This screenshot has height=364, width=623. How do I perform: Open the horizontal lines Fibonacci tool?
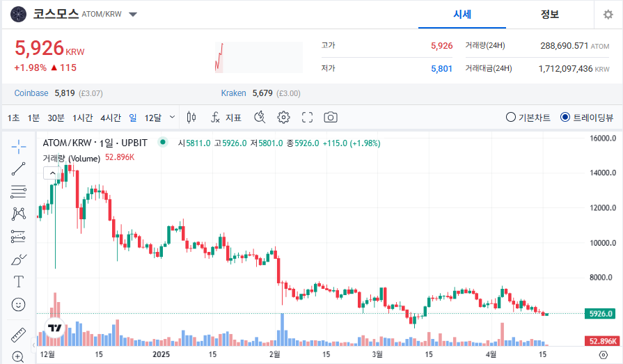tap(18, 192)
